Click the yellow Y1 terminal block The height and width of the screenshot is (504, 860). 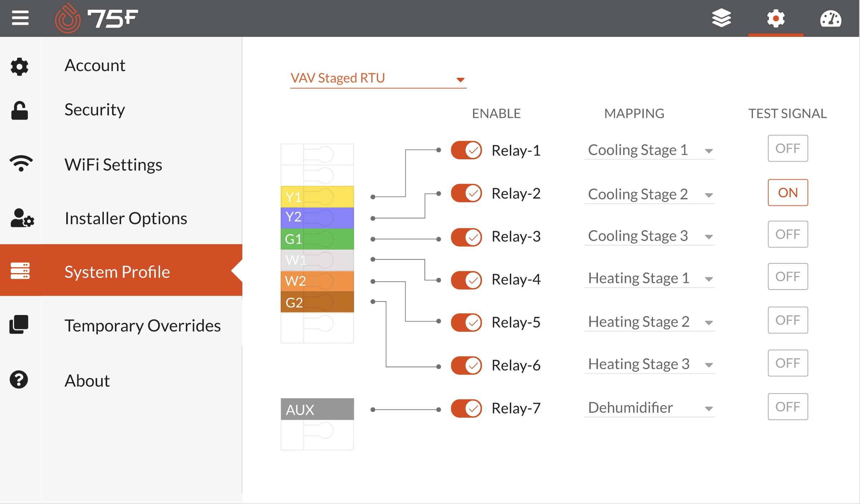click(317, 197)
